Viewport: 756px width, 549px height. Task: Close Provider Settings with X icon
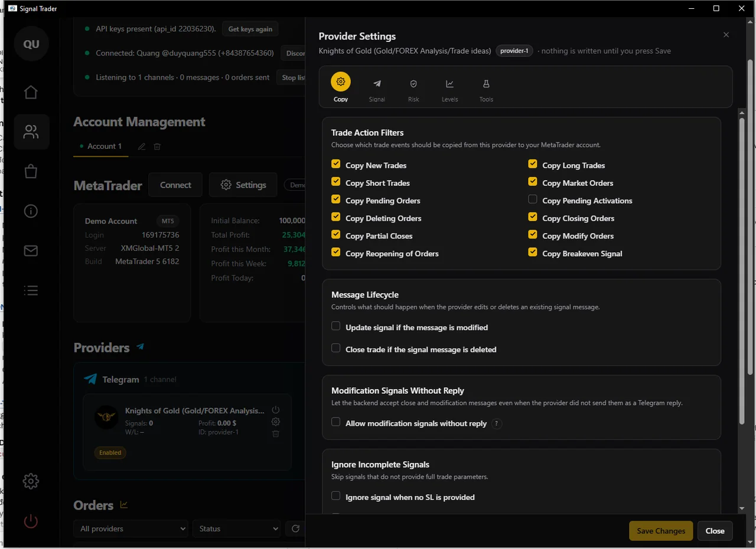pos(726,35)
